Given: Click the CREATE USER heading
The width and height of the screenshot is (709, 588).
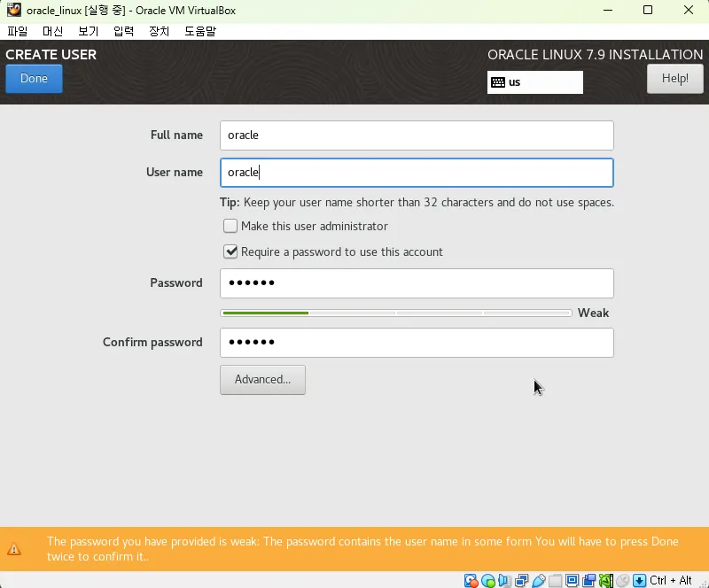Looking at the screenshot, I should 51,54.
